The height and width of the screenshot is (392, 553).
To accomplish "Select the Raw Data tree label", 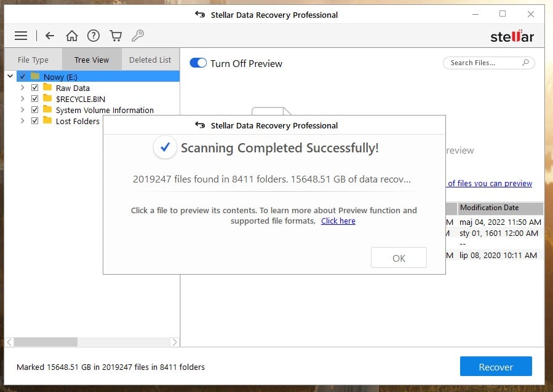I will (x=73, y=88).
